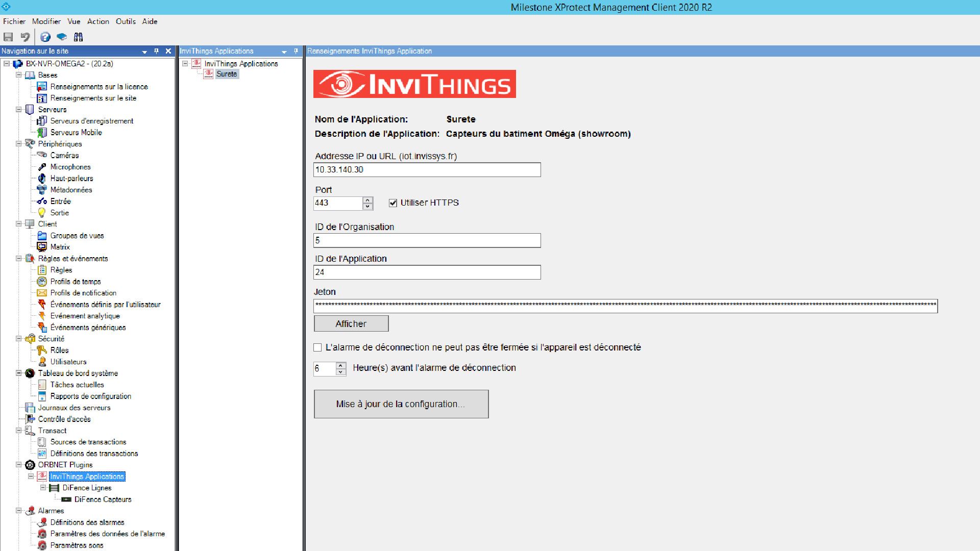Click the Afficher button to show token
This screenshot has height=551, width=980.
351,323
